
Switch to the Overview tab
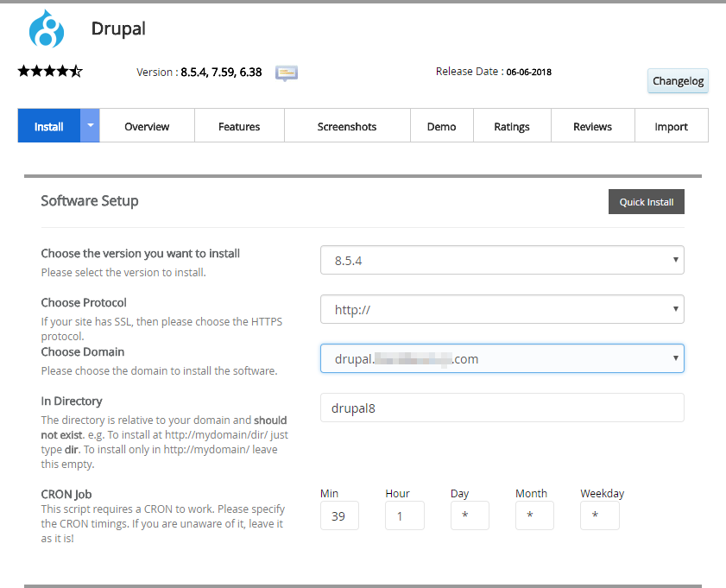(x=147, y=126)
